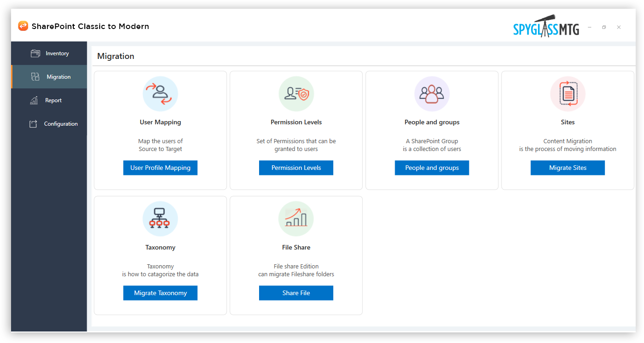
Task: Click the People and groups icon
Action: pyautogui.click(x=432, y=94)
